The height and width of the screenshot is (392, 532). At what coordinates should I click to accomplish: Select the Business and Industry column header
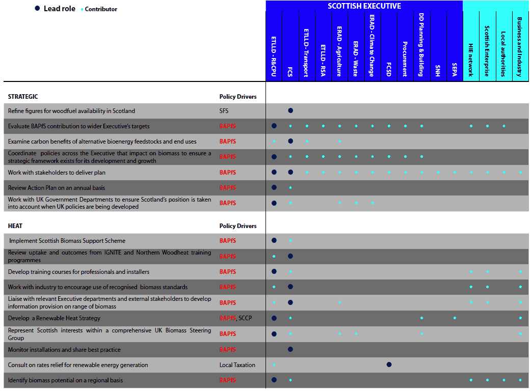click(520, 47)
